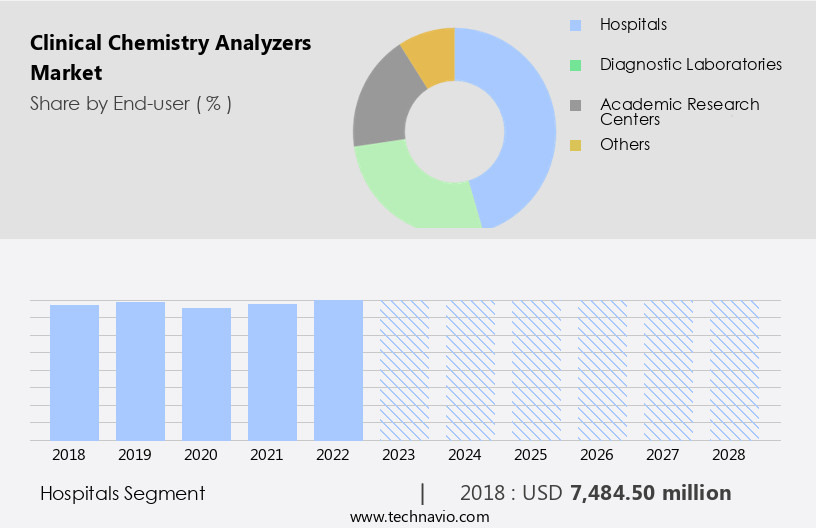Screen dimensions: 816x528
Task: Click the hatched forecast bar for 2023
Action: click(404, 370)
